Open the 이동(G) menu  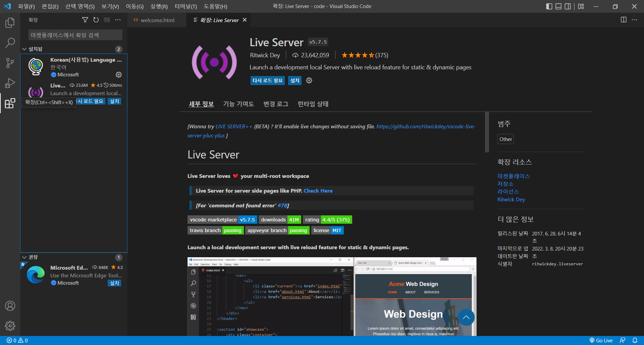point(135,6)
